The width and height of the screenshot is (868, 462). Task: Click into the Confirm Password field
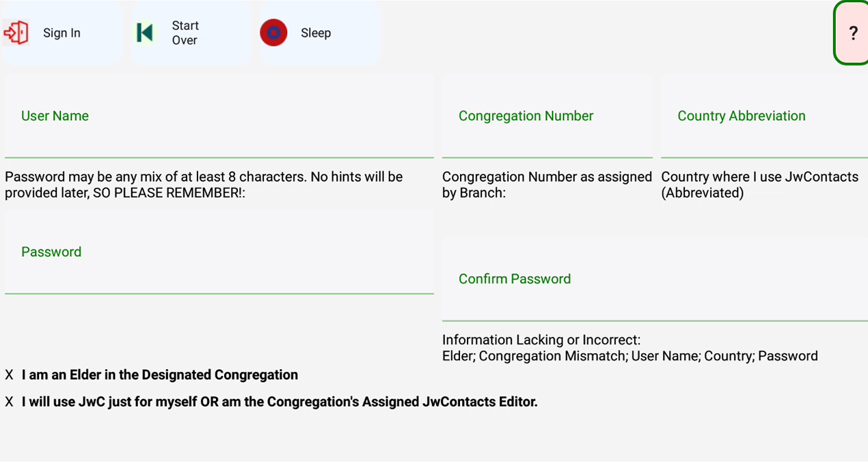point(655,279)
